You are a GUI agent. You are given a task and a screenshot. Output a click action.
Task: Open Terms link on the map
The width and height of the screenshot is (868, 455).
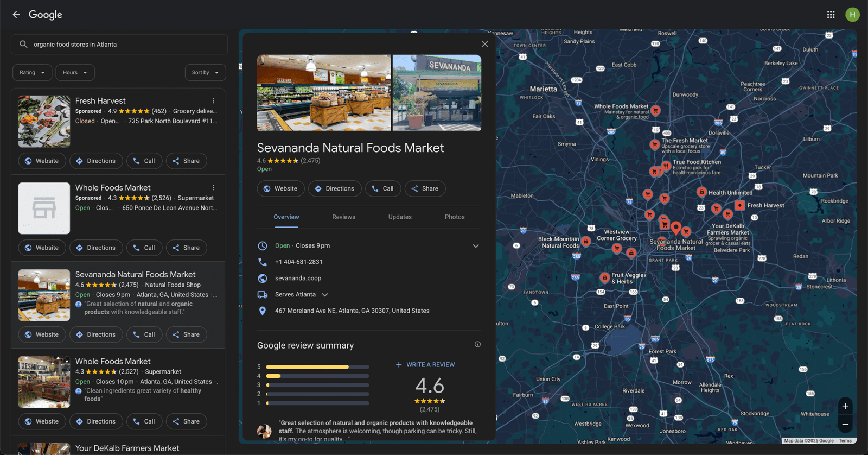pos(845,441)
